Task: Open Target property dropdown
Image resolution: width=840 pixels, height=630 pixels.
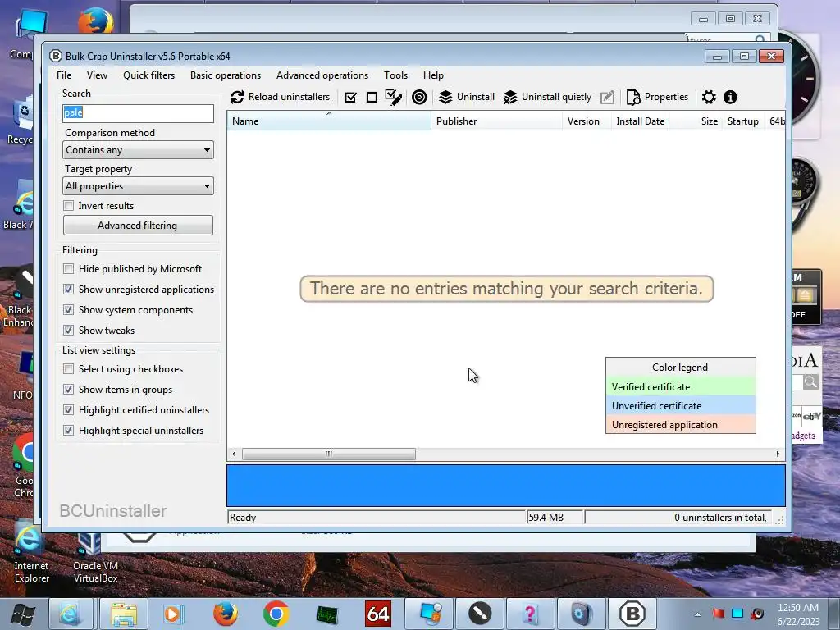Action: click(x=138, y=186)
